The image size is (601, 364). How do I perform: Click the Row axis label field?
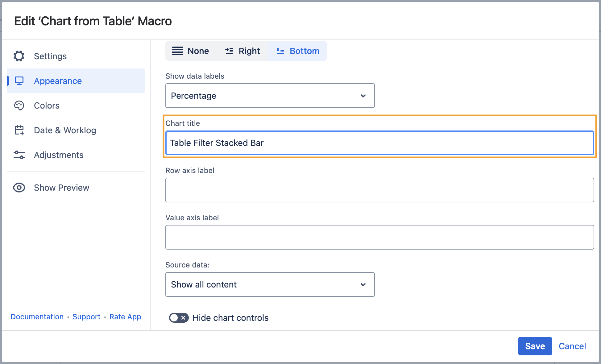coord(379,190)
